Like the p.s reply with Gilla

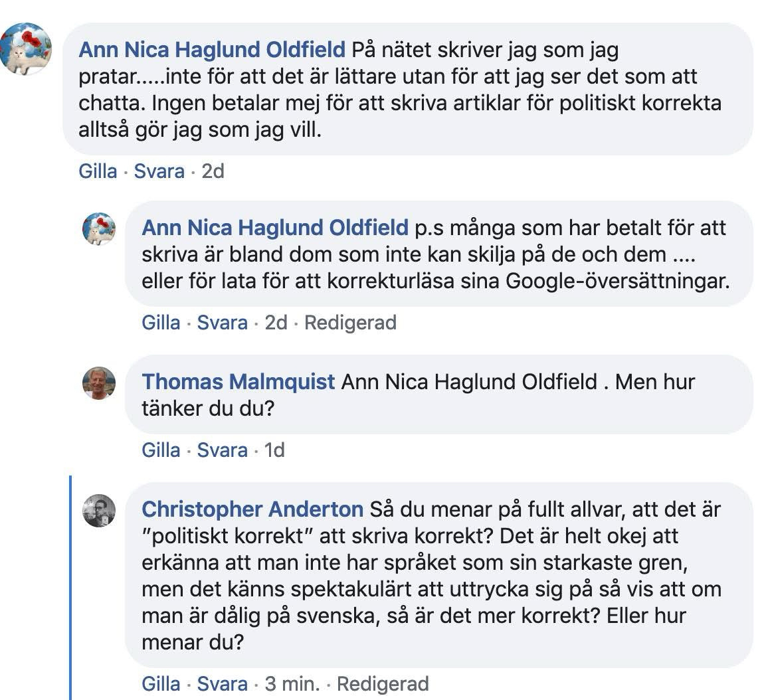click(161, 323)
